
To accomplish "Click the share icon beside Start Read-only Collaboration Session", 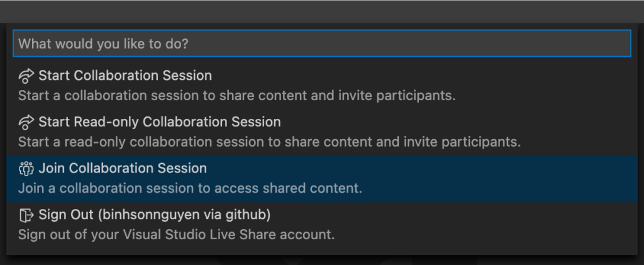I will [26, 123].
